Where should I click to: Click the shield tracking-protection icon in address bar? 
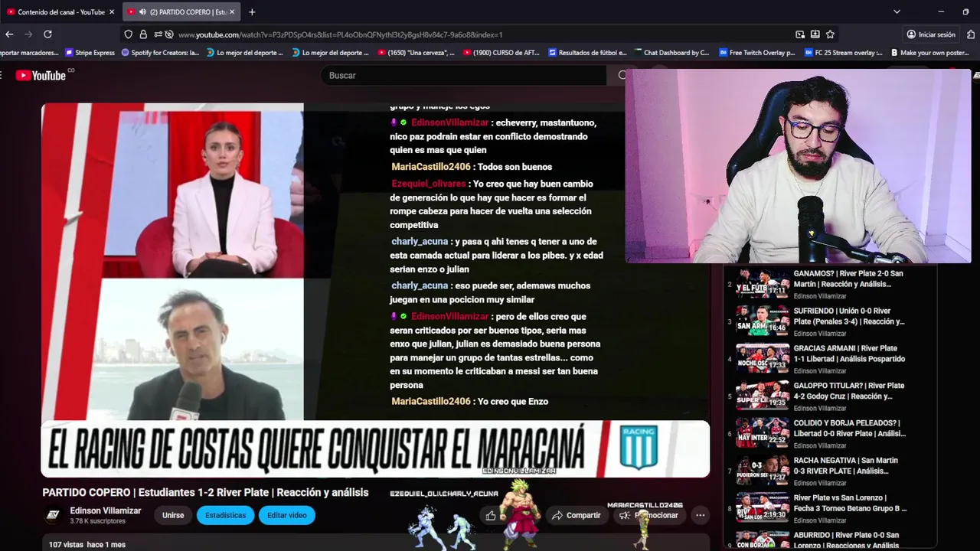coord(128,34)
